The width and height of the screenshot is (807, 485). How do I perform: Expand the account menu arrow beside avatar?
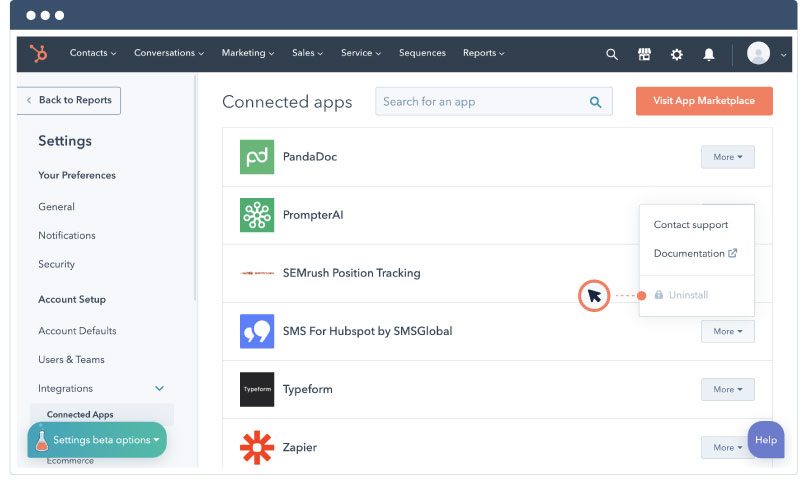click(x=783, y=55)
